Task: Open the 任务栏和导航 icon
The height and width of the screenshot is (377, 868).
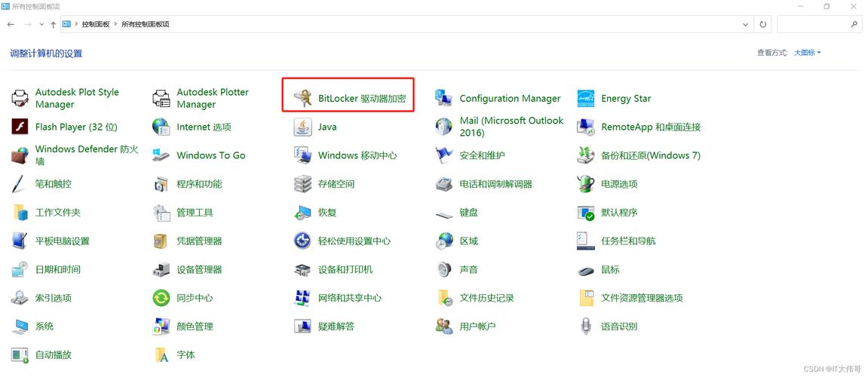Action: [x=586, y=241]
